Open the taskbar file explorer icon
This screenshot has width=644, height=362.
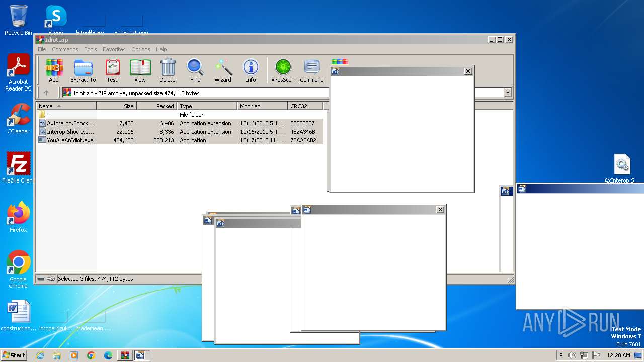[57, 355]
